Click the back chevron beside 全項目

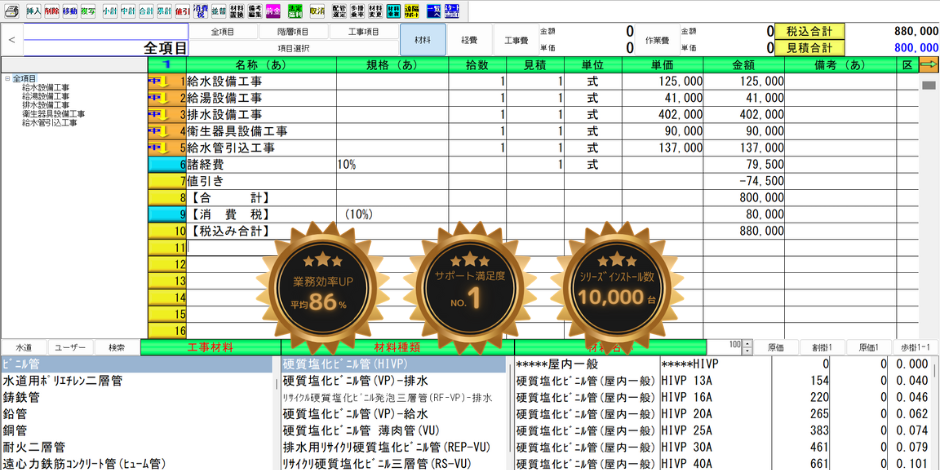pos(11,40)
